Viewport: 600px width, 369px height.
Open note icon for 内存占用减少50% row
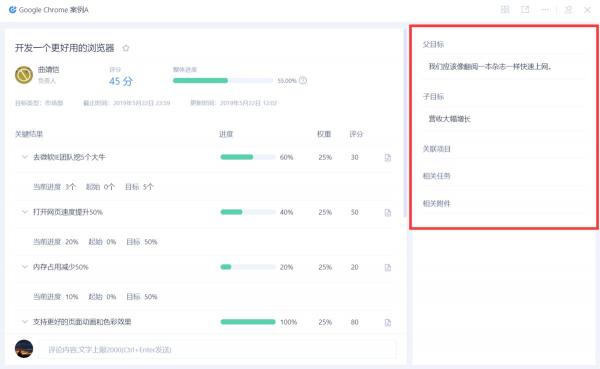click(x=388, y=267)
